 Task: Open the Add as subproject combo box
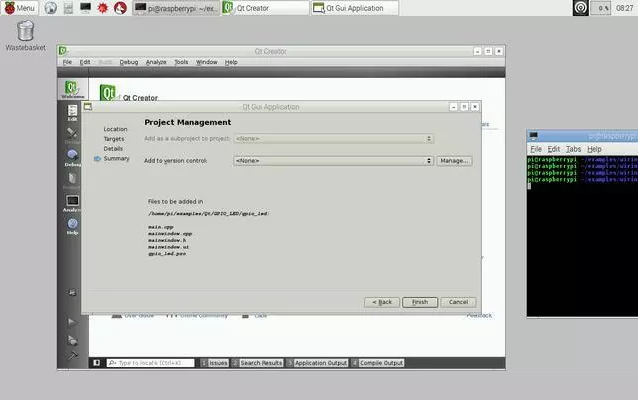click(332, 138)
